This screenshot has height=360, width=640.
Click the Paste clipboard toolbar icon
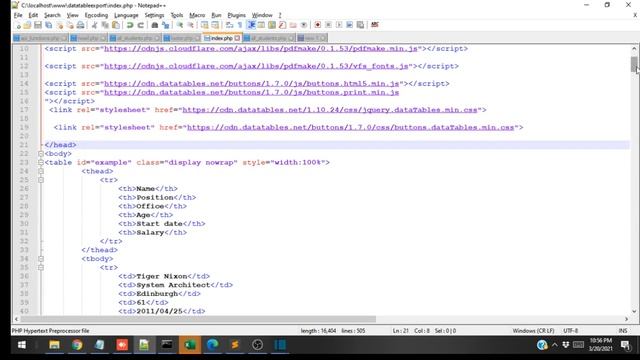pos(116,25)
